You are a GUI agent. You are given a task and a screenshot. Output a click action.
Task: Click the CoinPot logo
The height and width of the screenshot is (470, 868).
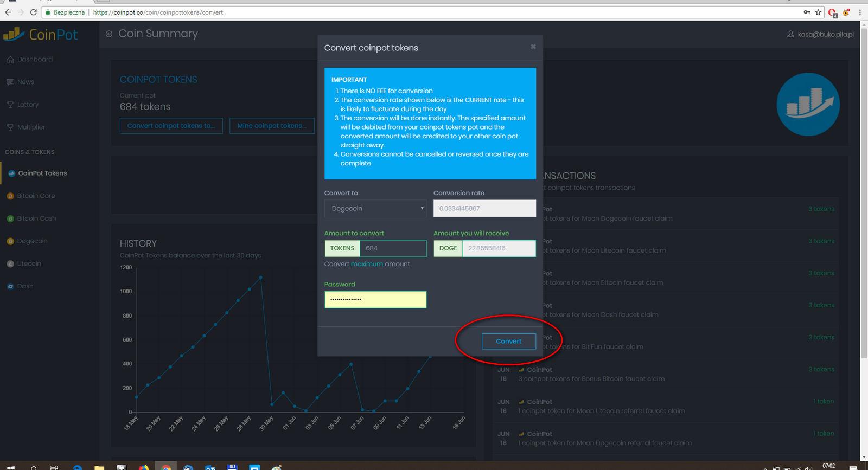pos(41,35)
